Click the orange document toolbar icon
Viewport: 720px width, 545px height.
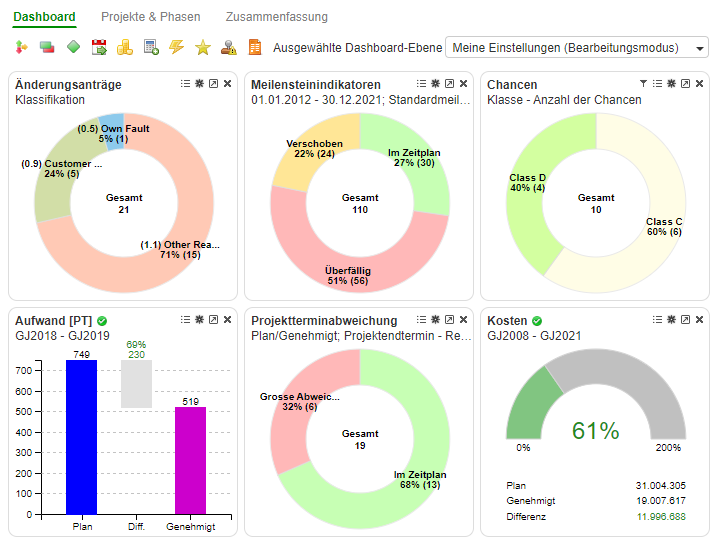tap(255, 47)
